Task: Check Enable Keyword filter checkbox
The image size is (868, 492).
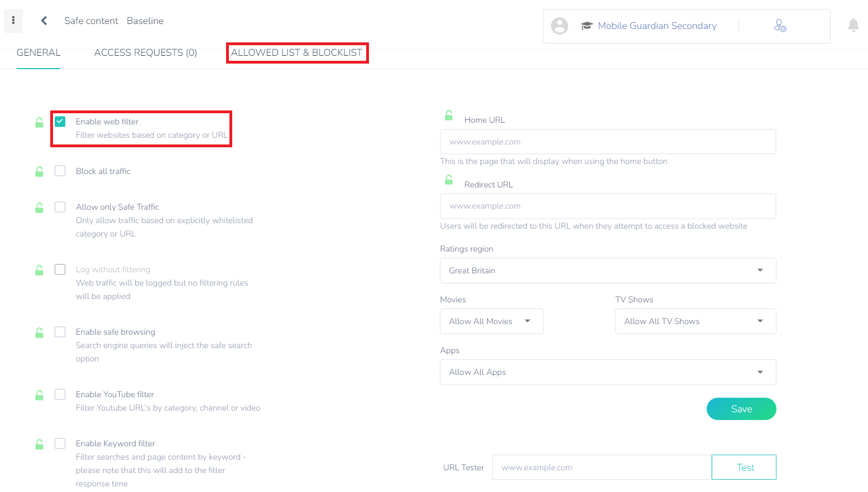Action: (x=60, y=443)
